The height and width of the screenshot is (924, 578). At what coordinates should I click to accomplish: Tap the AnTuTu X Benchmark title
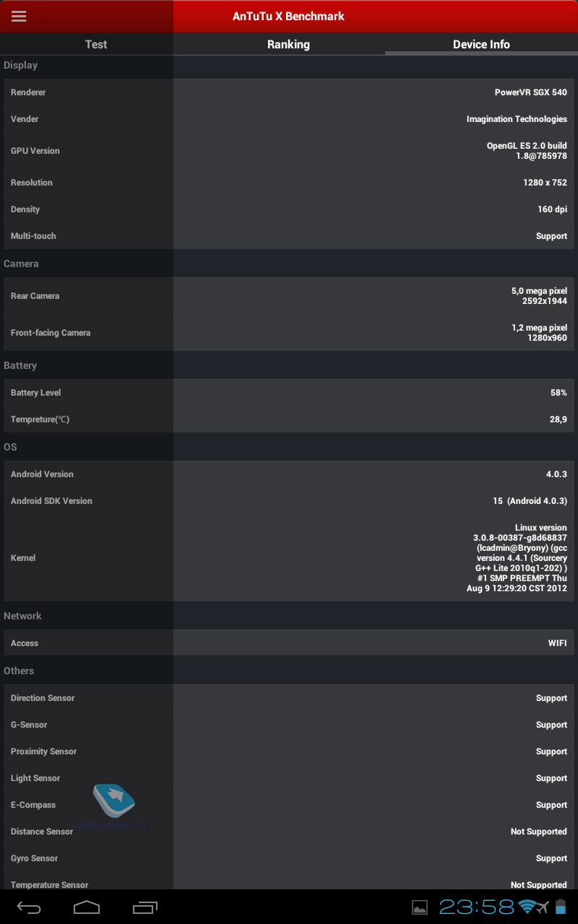pos(288,16)
